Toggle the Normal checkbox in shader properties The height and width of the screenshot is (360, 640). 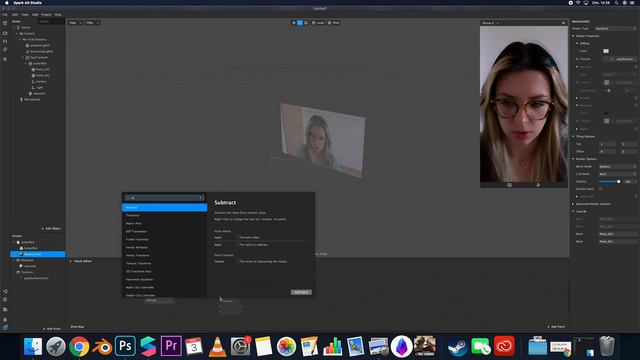[x=636, y=98]
